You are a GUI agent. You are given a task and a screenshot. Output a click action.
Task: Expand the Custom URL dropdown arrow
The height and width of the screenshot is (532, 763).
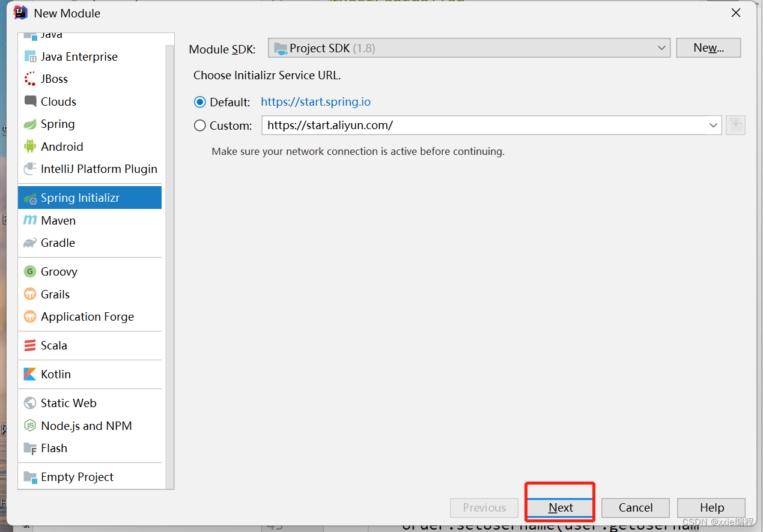pos(713,125)
